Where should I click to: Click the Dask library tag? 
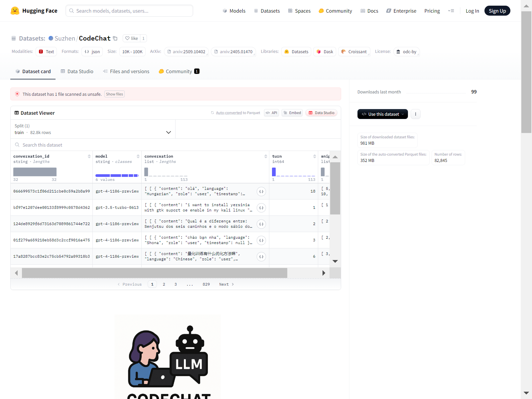click(325, 52)
